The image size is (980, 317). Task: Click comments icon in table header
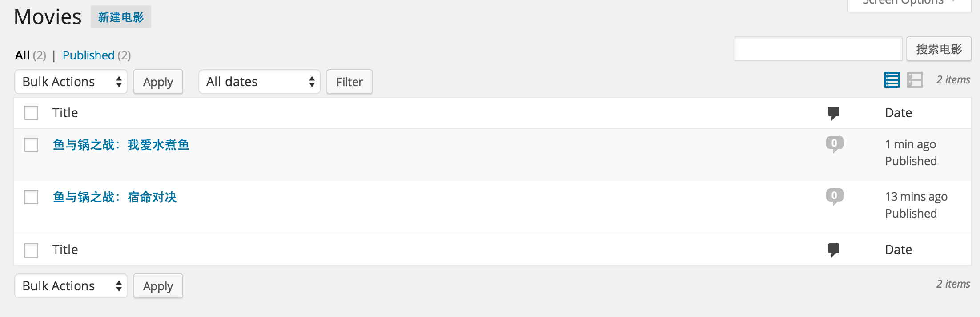[834, 113]
